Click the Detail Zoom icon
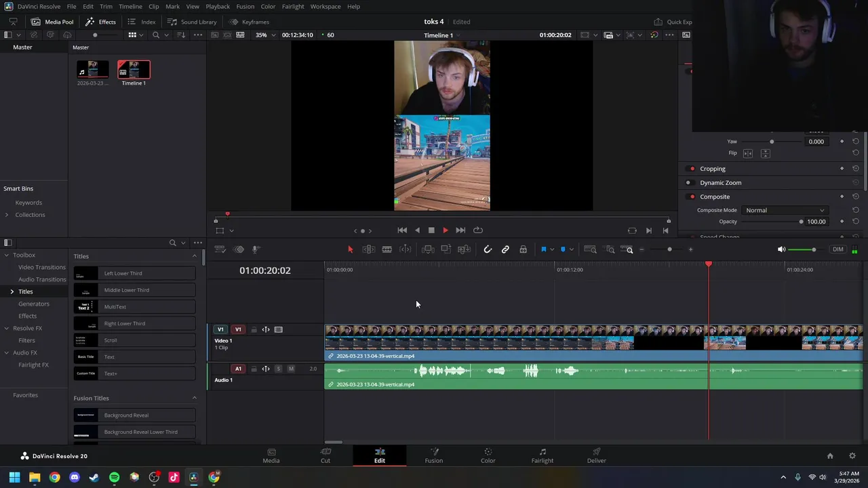This screenshot has width=868, height=488. click(x=610, y=249)
